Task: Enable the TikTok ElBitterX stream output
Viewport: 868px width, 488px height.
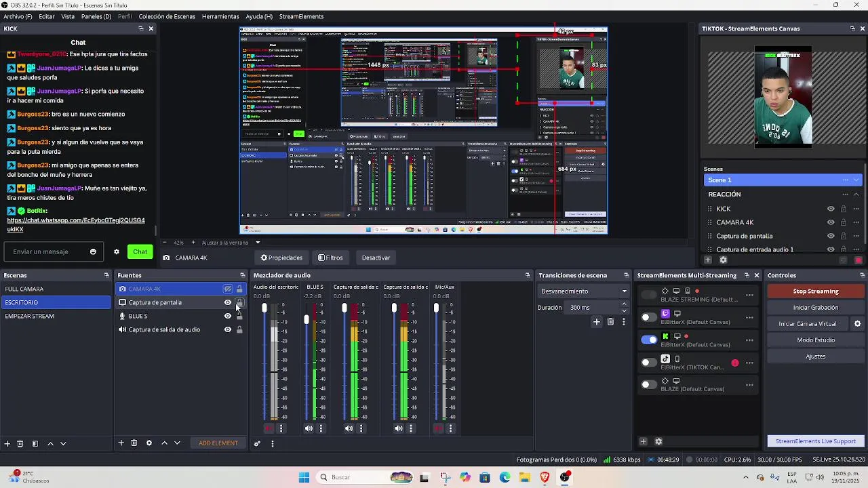Action: point(649,363)
